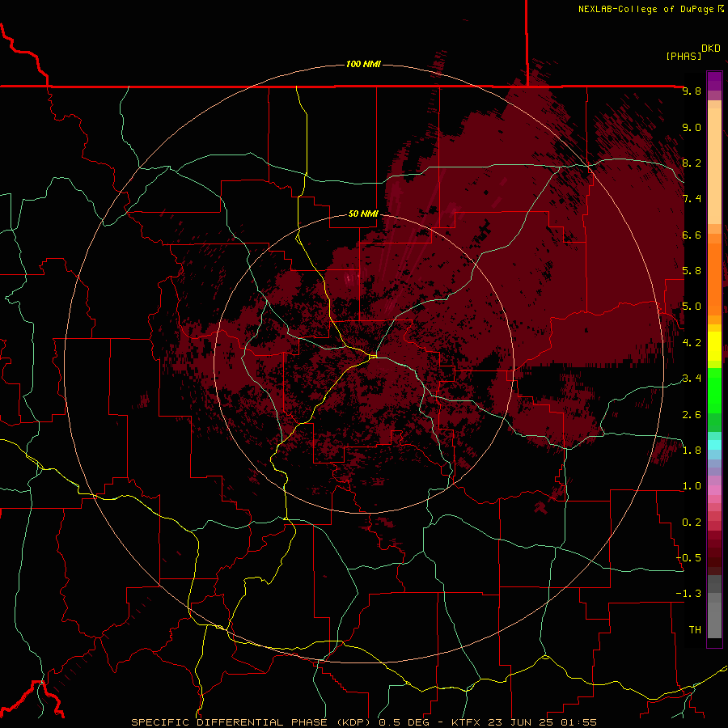The height and width of the screenshot is (728, 728).
Task: Click the DKD label above the color scale
Action: click(710, 49)
